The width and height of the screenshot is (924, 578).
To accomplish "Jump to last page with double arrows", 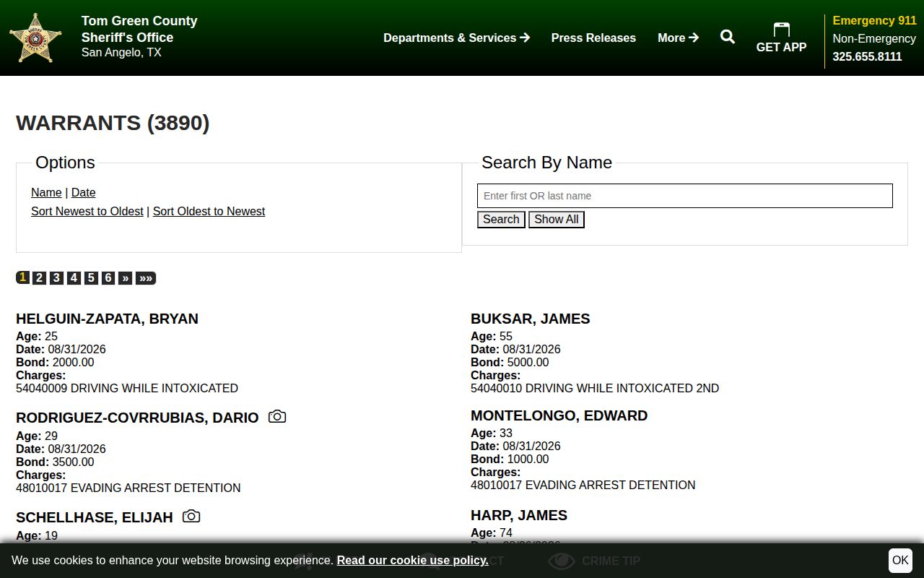I will click(x=146, y=278).
